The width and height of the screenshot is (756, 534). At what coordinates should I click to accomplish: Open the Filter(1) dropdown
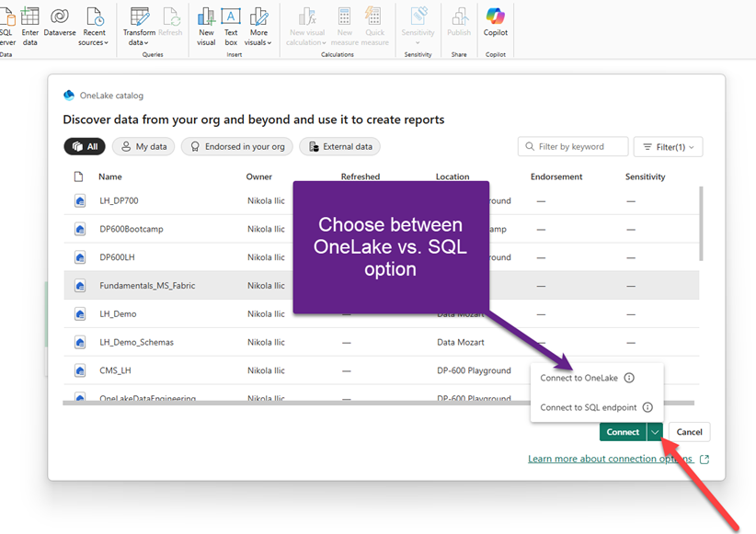pos(669,146)
